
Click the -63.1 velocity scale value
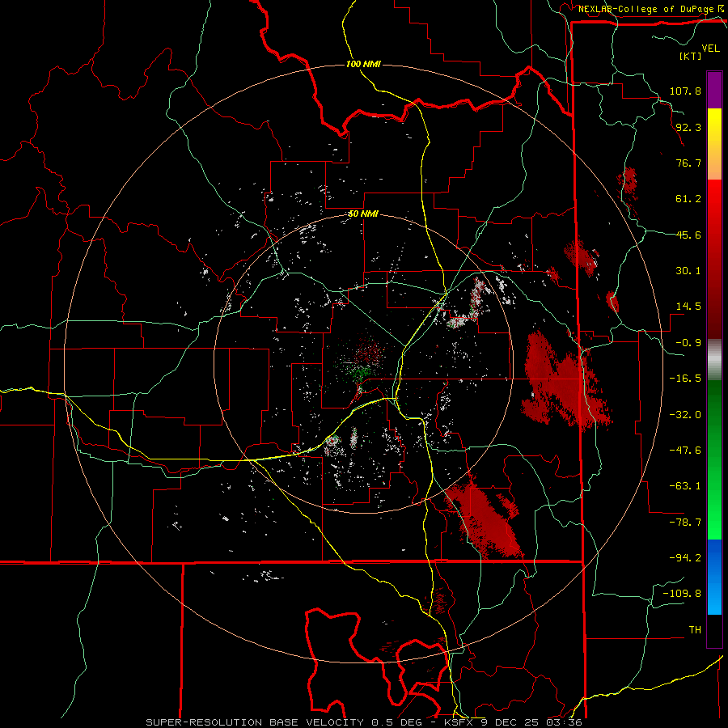pyautogui.click(x=685, y=486)
